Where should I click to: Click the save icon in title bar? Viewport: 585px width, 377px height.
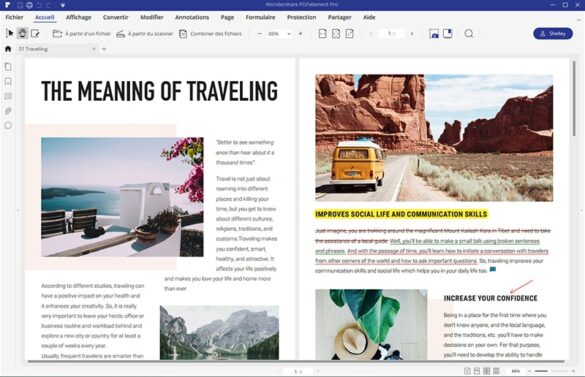(20, 5)
